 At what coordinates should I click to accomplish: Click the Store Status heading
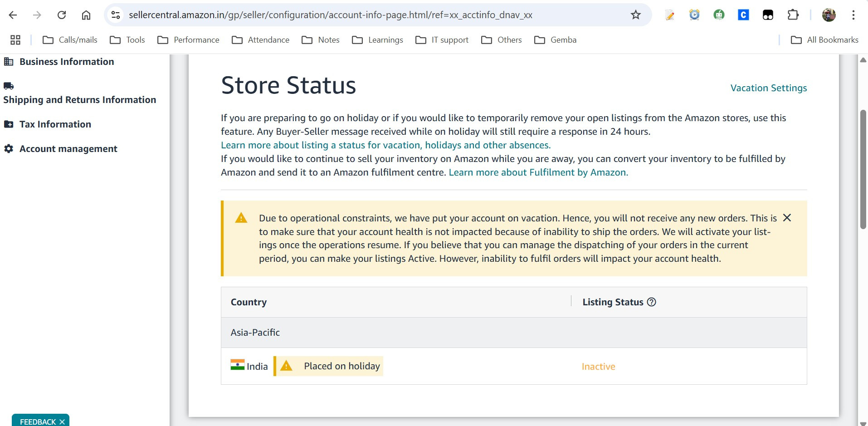click(288, 85)
